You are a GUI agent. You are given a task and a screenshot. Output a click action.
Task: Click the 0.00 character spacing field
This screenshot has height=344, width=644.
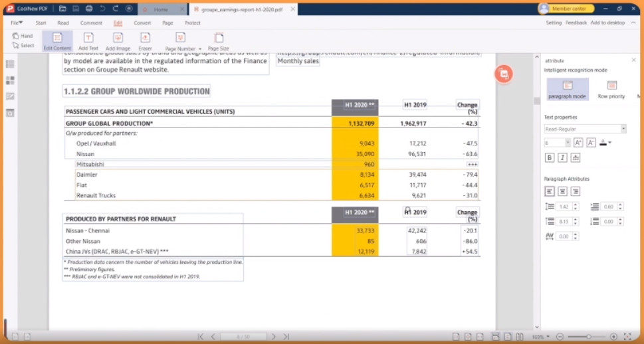click(565, 236)
